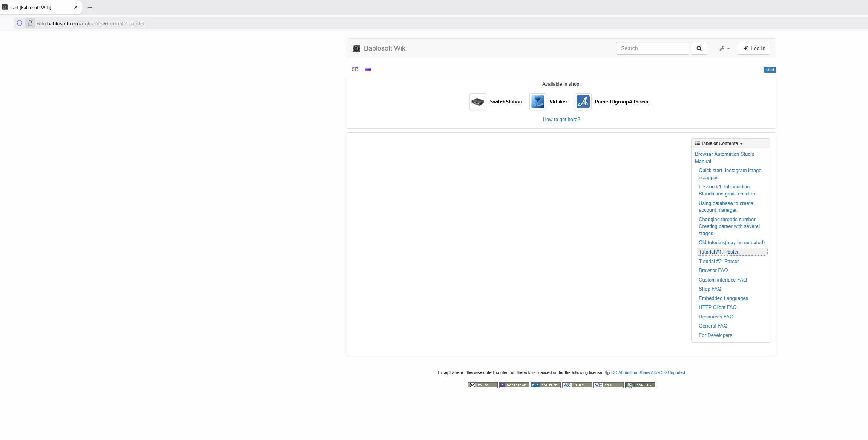This screenshot has height=440, width=868.
Task: Click the CC BY-SA license badge
Action: click(482, 385)
